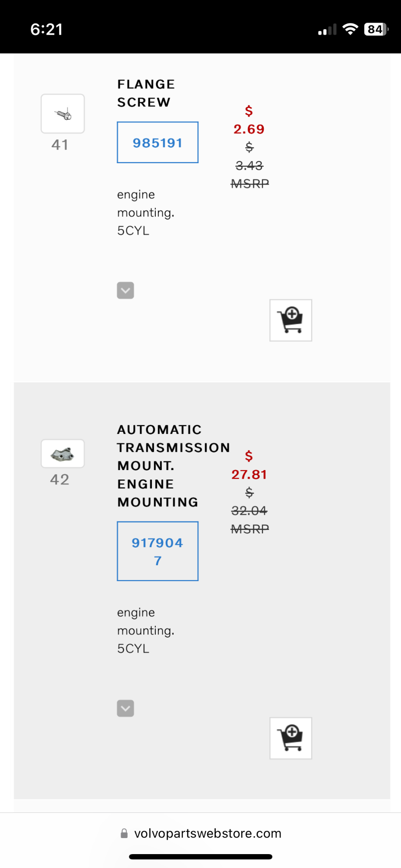
Task: Click the $27.81 sale price
Action: pos(249,474)
